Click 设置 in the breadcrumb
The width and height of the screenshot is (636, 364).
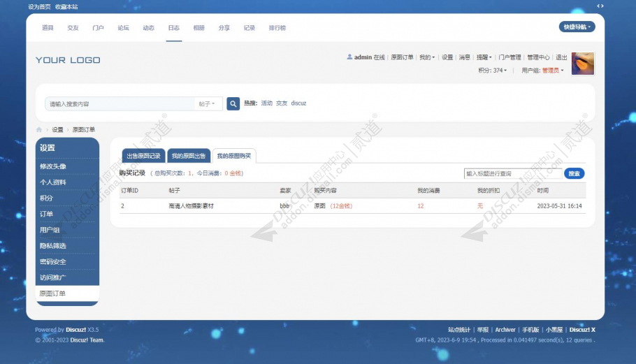tap(57, 130)
